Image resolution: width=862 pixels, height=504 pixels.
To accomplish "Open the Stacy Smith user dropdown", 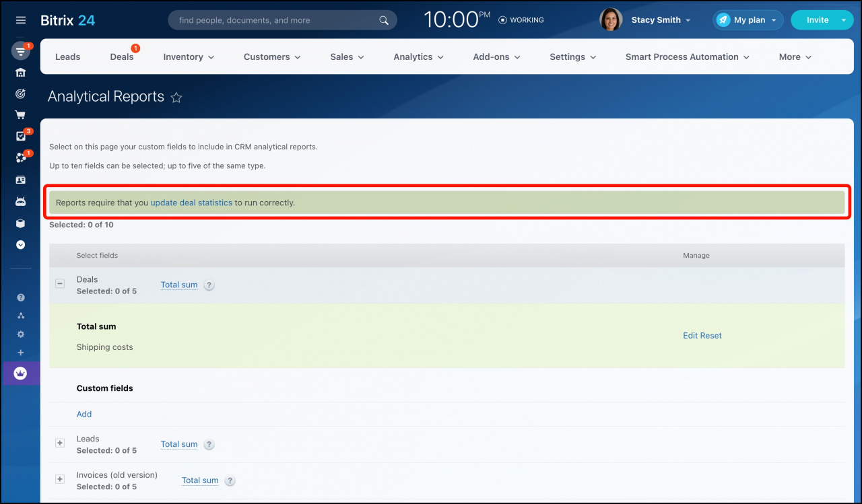I will pyautogui.click(x=661, y=20).
